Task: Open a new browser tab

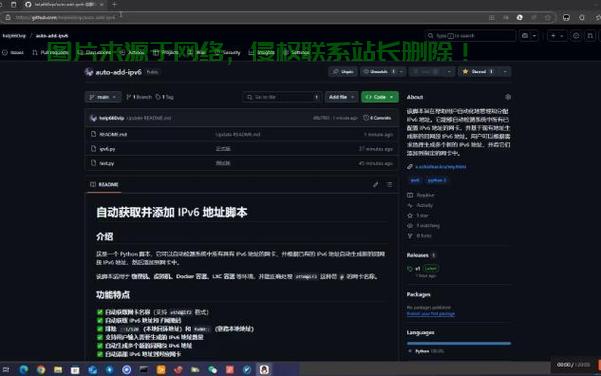Action: pos(114,4)
